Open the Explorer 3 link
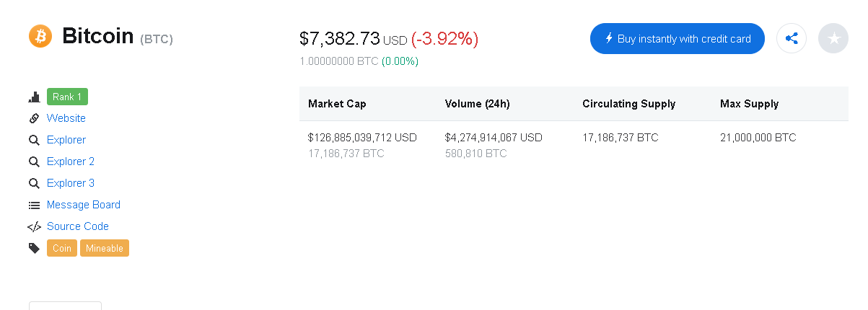Screen dimensions: 868x310 71,183
